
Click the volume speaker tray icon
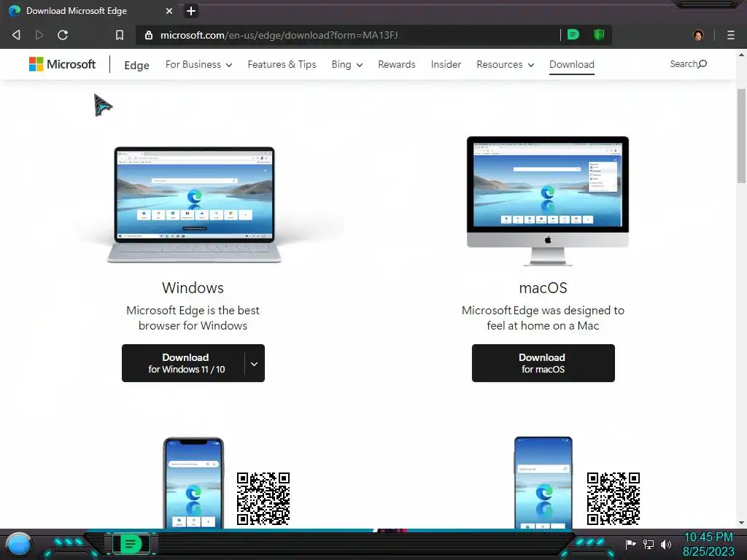[x=666, y=544]
